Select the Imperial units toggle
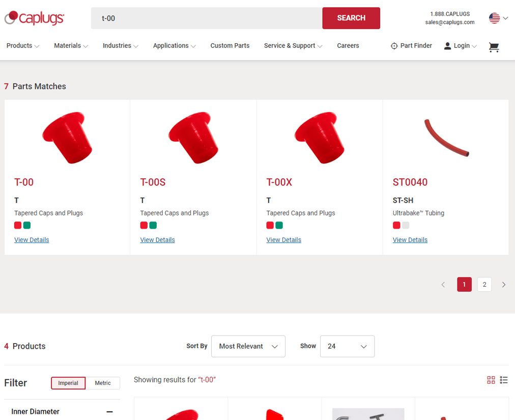Viewport: 515px width, 420px height. click(68, 383)
